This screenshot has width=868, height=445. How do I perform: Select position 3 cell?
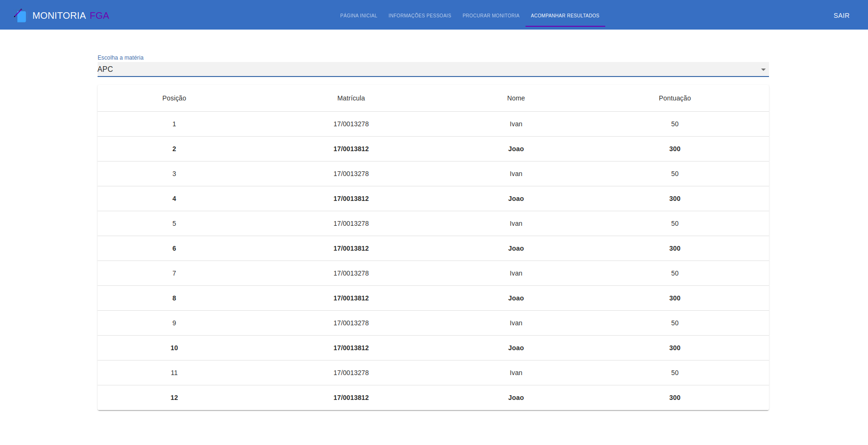point(174,174)
